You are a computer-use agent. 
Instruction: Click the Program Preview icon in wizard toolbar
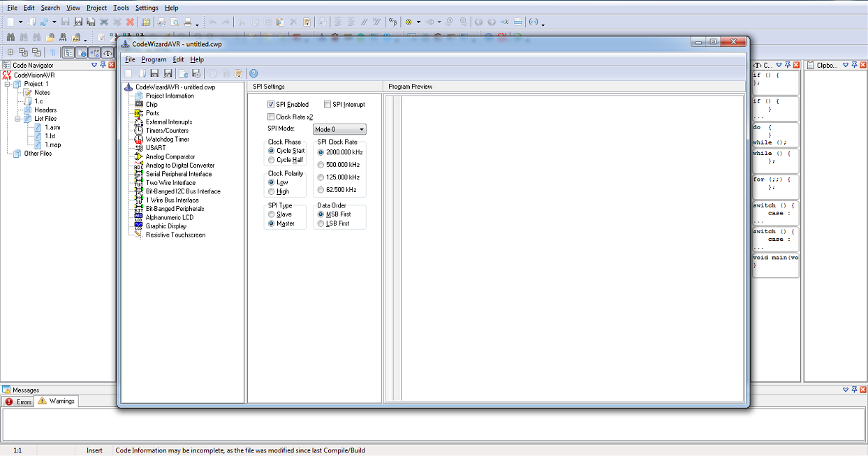239,73
